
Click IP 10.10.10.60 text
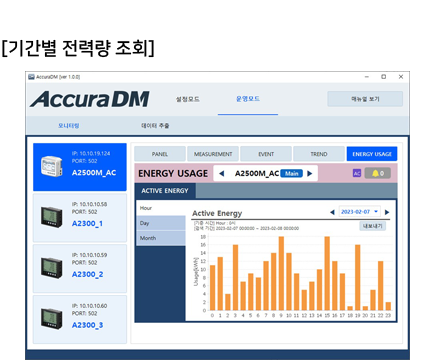point(89,306)
